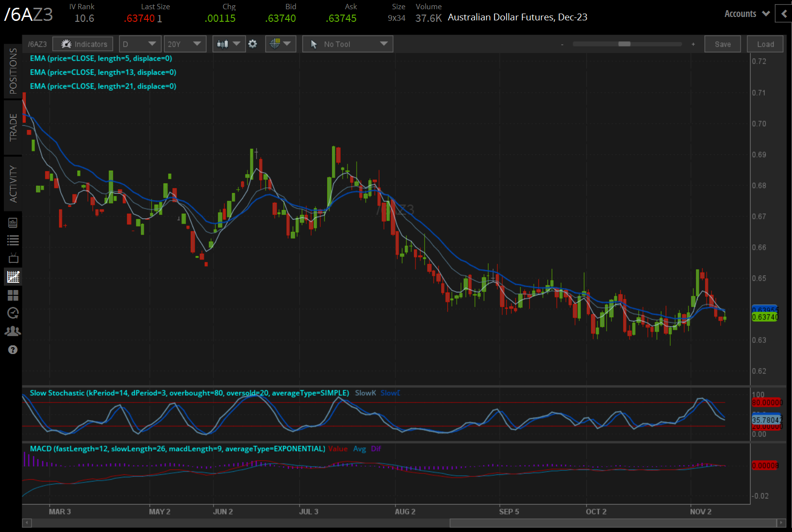Screen dimensions: 792x532
Task: Switch to the POSITIONS tab
Action: (13, 71)
